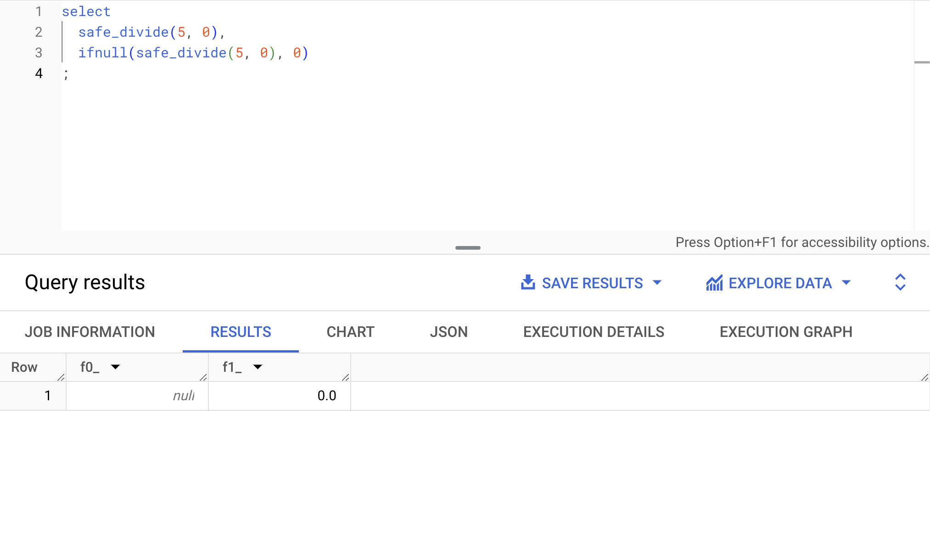Open the Chart tab
The width and height of the screenshot is (930, 560).
tap(350, 332)
